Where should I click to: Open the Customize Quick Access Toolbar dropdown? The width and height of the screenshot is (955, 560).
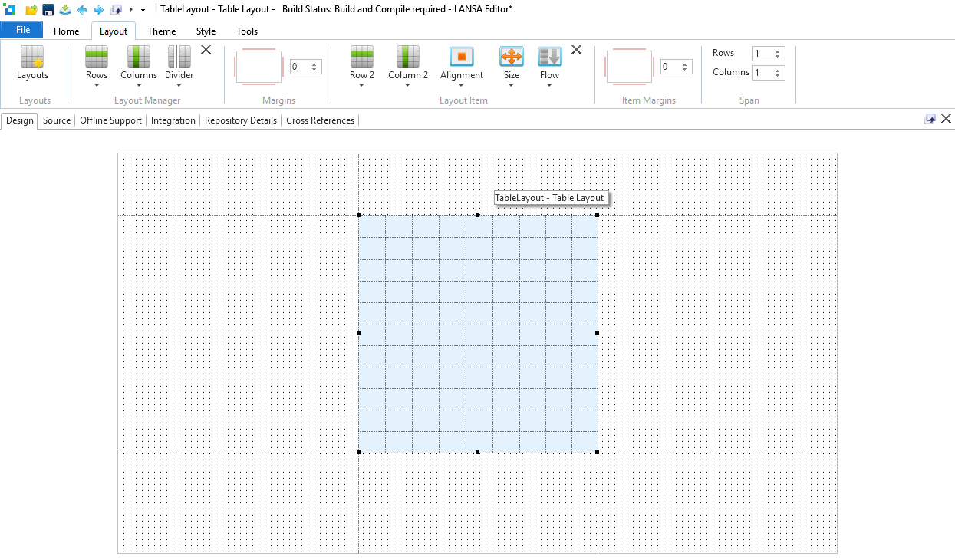(x=143, y=9)
